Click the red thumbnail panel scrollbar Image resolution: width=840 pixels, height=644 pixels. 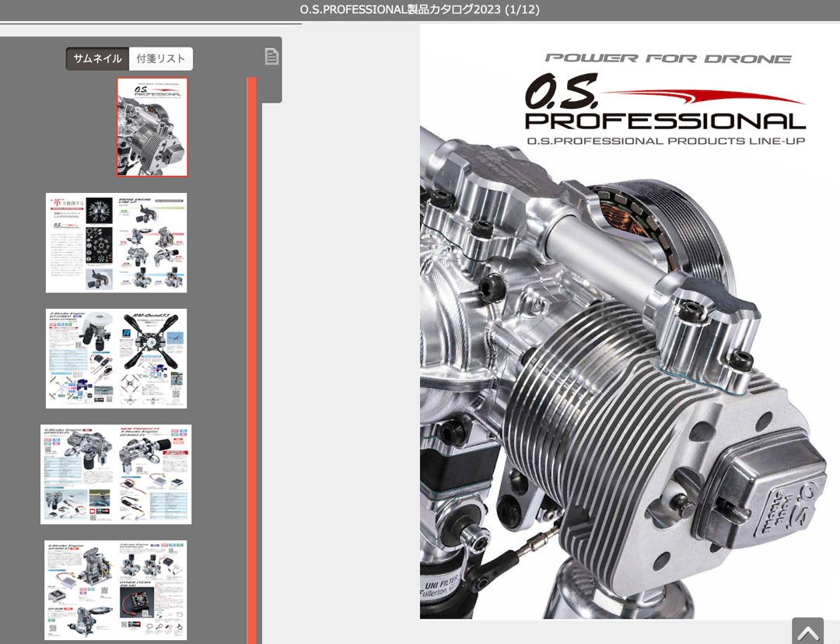click(251, 361)
